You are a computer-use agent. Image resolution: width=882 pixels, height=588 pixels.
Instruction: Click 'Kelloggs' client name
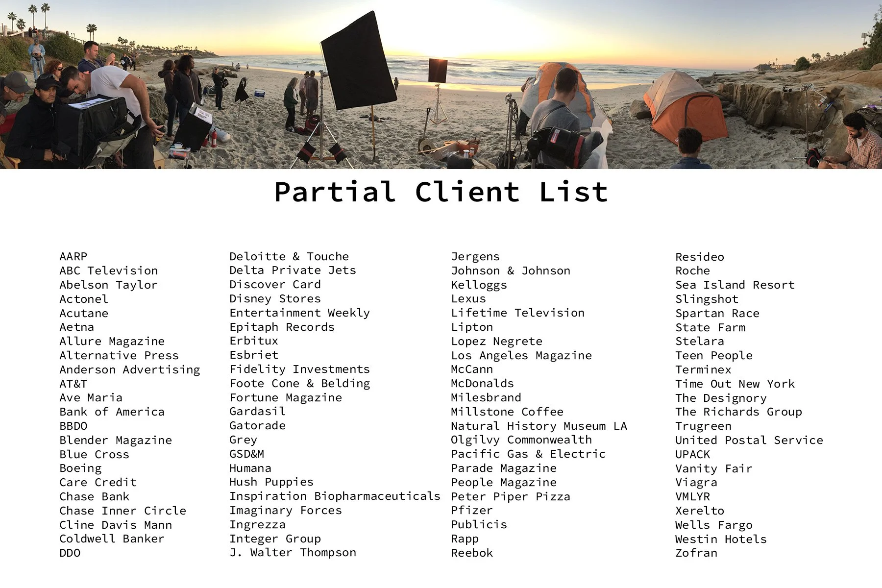[x=479, y=285]
